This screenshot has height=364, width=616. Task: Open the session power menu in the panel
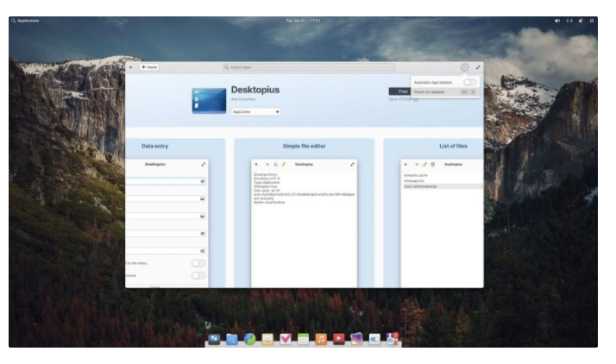click(x=592, y=21)
